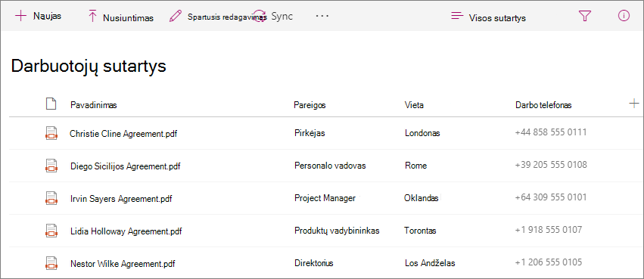Screen dimensions: 644x279
Task: Open Lidia Holloway Agreement.pdf
Action: (126, 231)
